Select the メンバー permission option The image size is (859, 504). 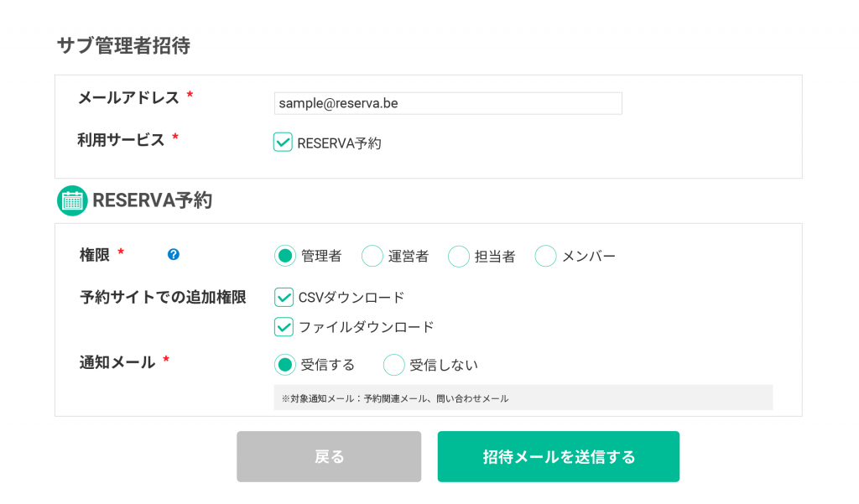click(546, 256)
